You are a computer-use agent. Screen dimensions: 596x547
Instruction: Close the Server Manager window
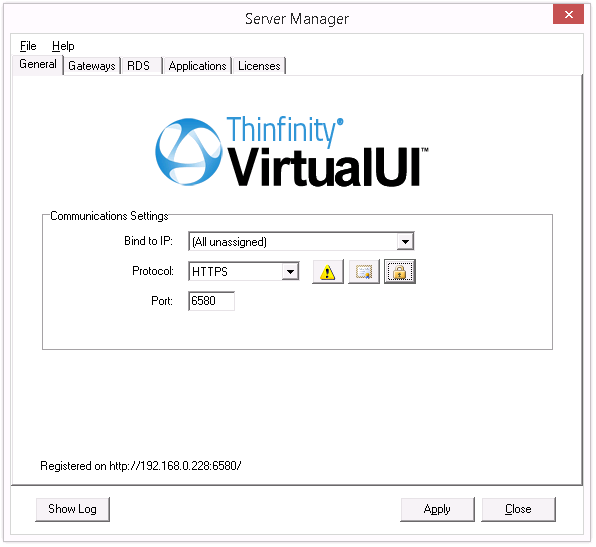click(569, 15)
